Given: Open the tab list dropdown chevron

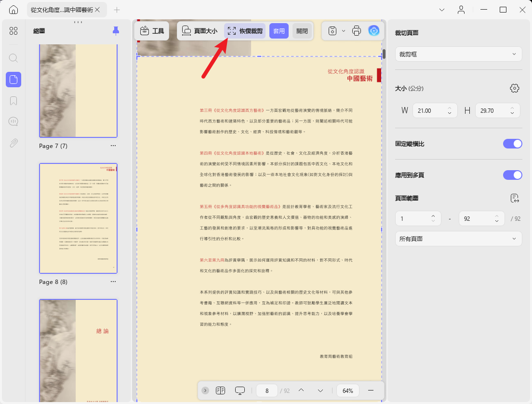Looking at the screenshot, I should 442,10.
